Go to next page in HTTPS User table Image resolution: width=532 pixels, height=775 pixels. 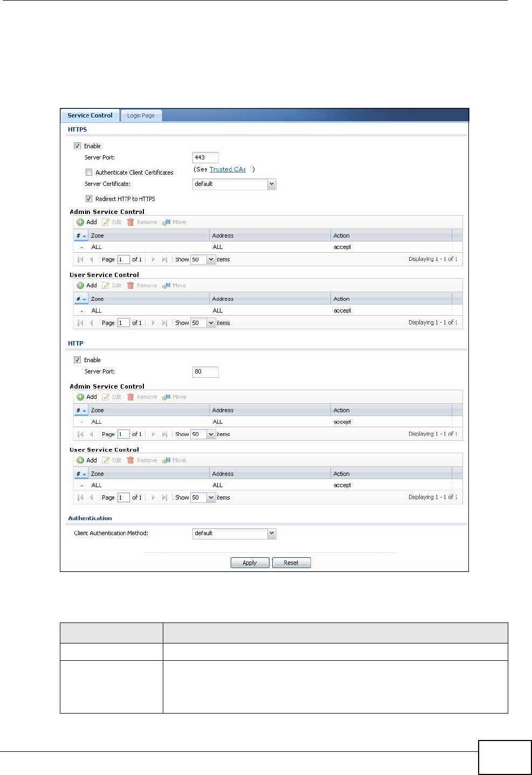153,323
